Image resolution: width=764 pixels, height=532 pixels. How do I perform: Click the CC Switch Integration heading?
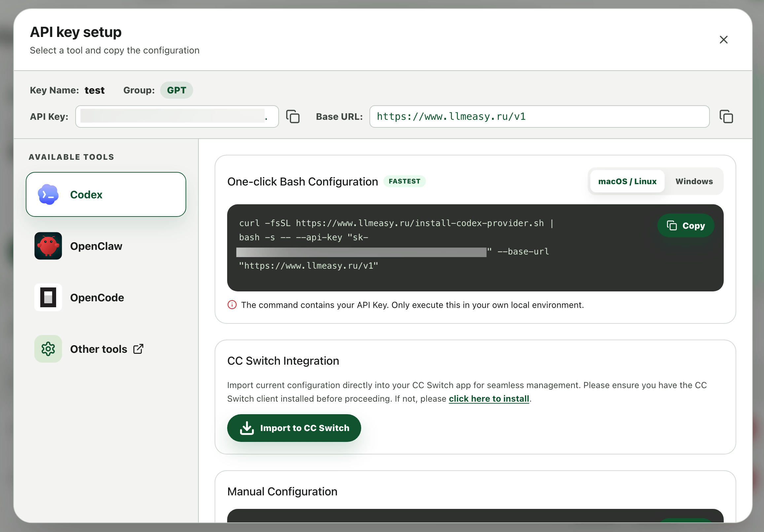(x=283, y=361)
